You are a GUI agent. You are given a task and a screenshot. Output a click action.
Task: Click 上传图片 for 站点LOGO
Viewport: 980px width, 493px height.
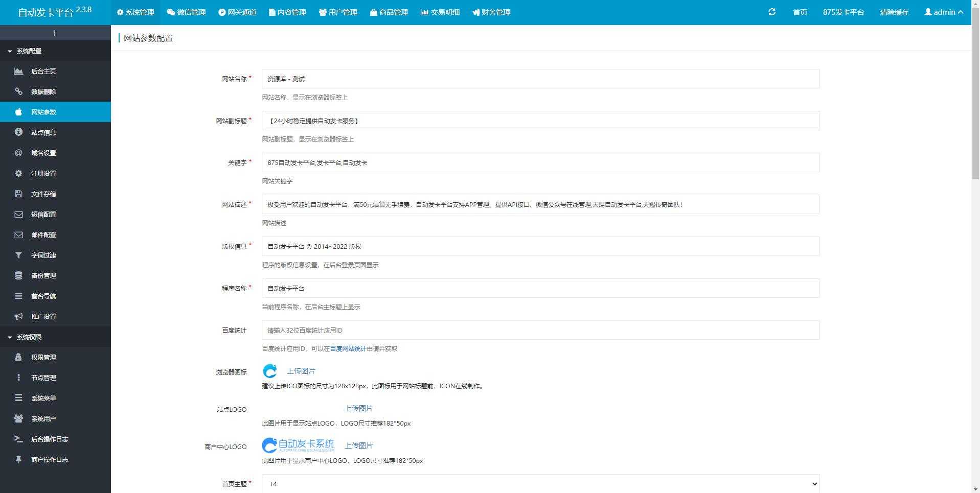click(x=359, y=408)
